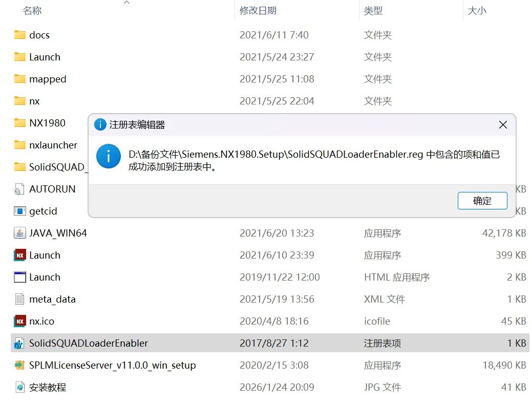Click the HTML 应用程序 type cell
This screenshot has height=406, width=532.
(397, 277)
